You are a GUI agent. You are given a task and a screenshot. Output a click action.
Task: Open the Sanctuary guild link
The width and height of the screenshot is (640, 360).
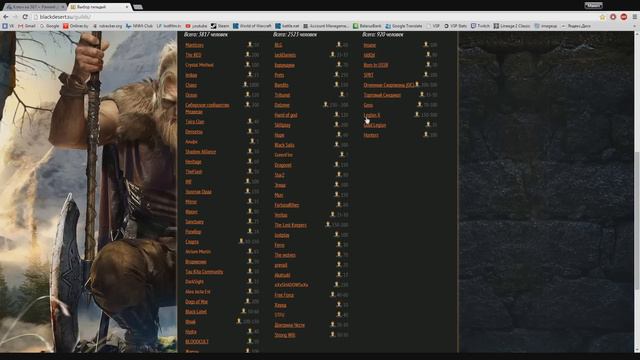(194, 222)
